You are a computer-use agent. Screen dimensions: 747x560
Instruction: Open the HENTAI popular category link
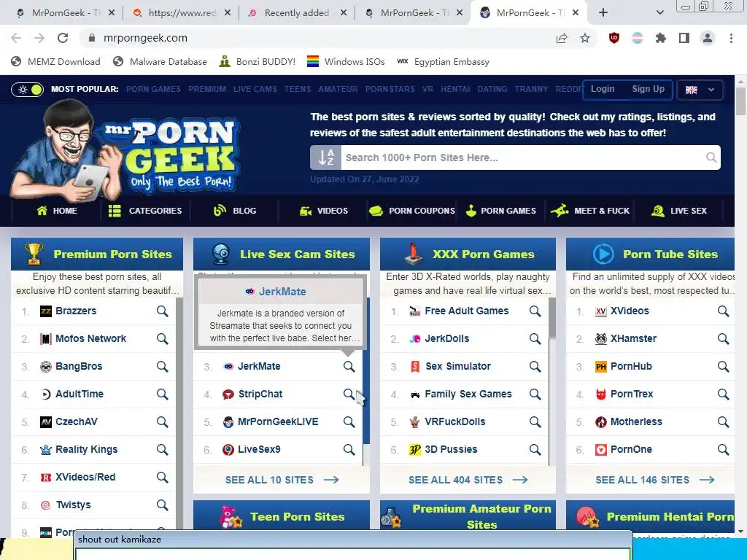point(455,89)
